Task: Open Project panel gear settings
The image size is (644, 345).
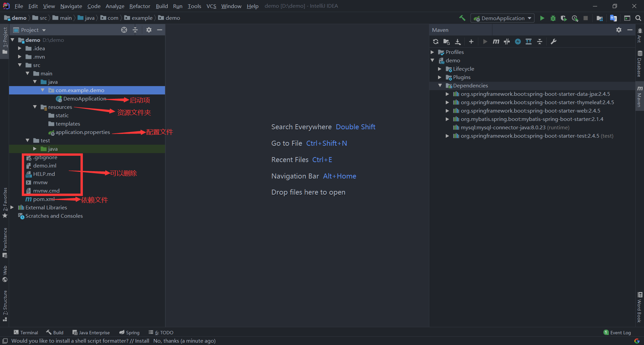Action: pyautogui.click(x=149, y=30)
